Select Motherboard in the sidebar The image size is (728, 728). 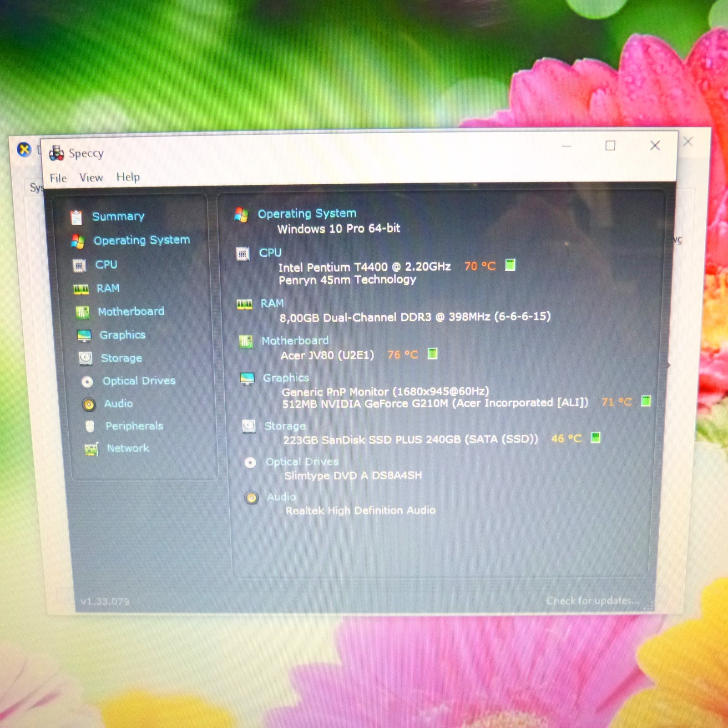(131, 311)
